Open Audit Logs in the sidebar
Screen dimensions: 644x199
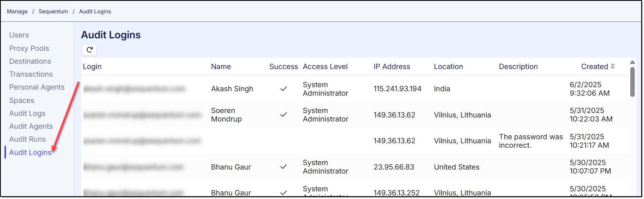tap(27, 113)
